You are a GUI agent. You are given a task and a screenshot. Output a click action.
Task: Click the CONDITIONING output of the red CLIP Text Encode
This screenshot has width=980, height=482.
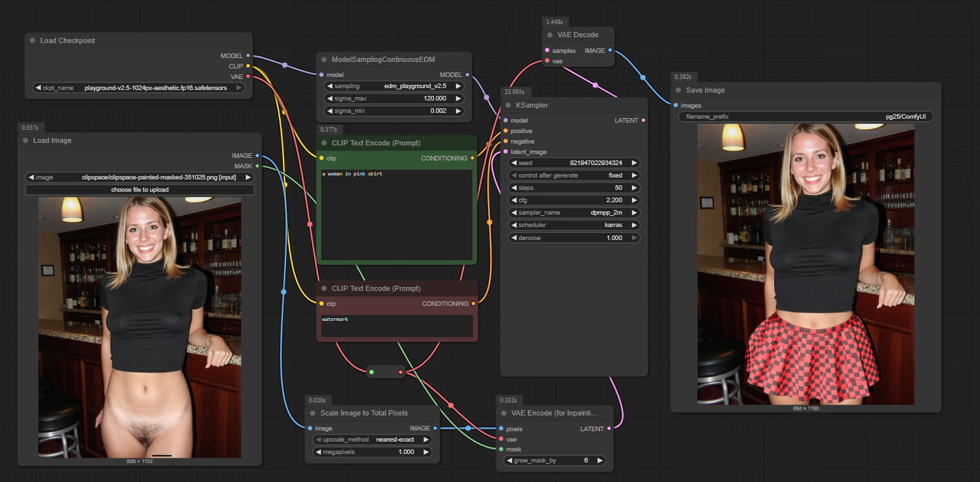pyautogui.click(x=473, y=303)
